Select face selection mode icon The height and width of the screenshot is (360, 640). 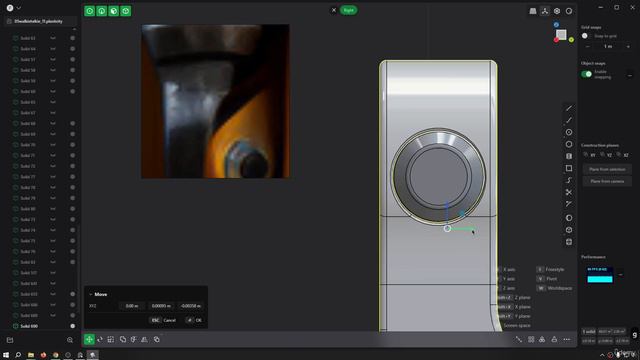114,11
